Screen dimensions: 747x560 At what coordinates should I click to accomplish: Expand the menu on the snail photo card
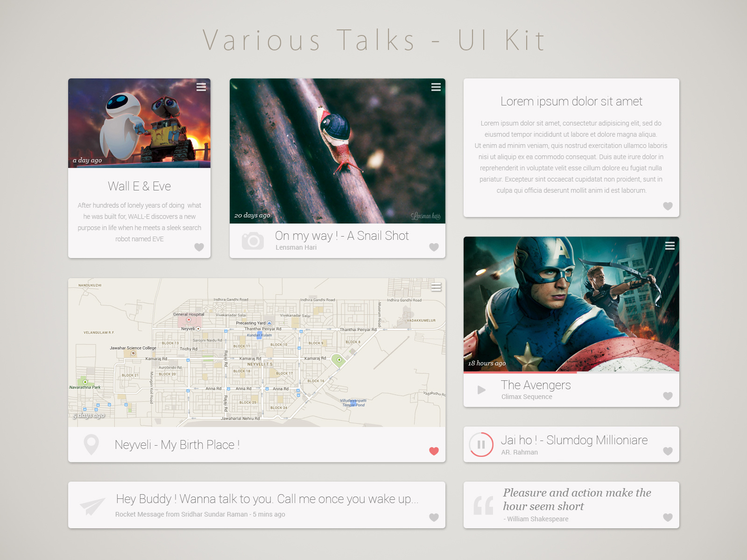click(437, 87)
